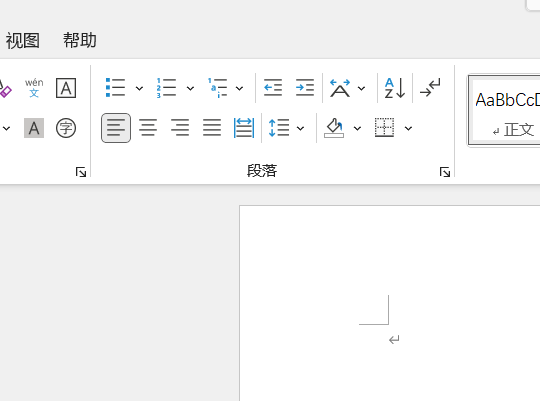Click the enclosed character 字 icon
Viewport: 540px width, 401px height.
click(66, 128)
